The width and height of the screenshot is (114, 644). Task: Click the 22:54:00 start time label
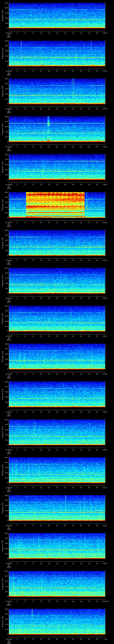[x=9, y=412]
